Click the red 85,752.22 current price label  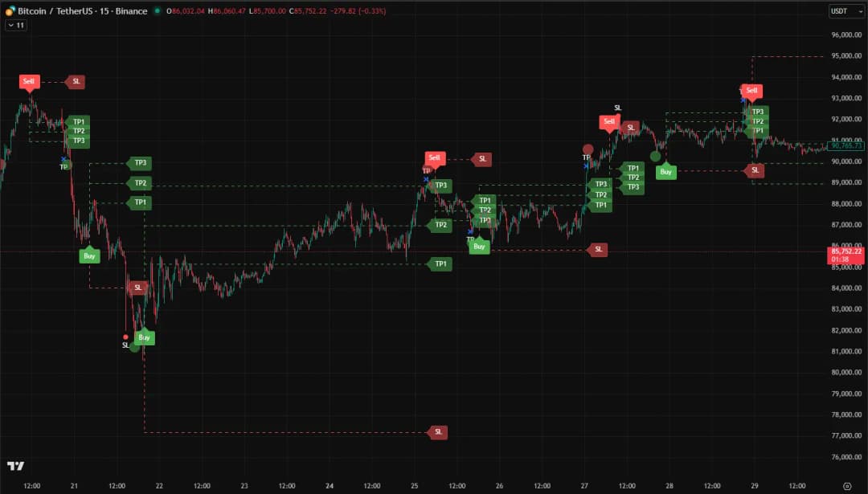(x=845, y=251)
